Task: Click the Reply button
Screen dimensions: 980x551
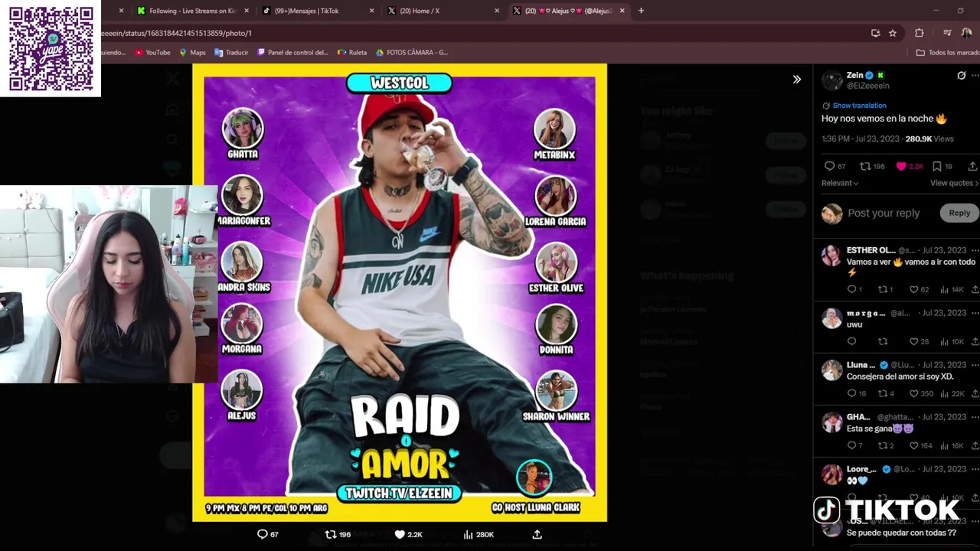Action: point(959,213)
